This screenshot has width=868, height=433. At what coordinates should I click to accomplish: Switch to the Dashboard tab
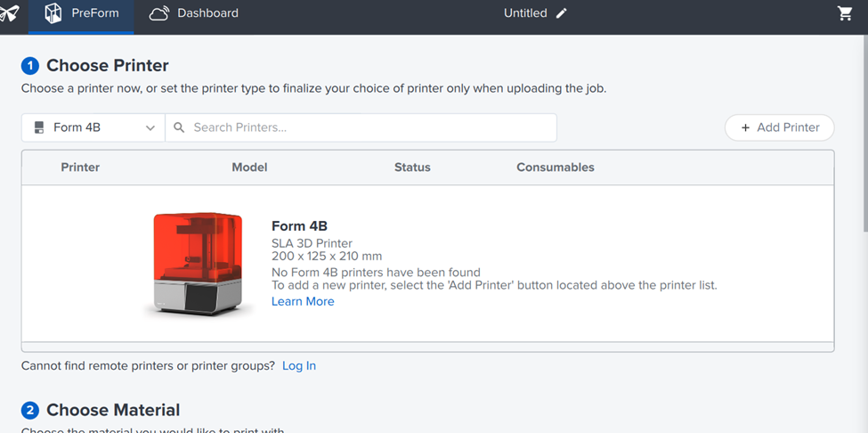click(194, 13)
